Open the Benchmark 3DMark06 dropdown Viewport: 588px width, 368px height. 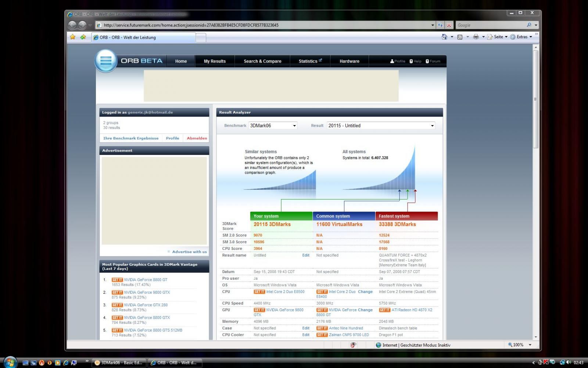point(273,125)
